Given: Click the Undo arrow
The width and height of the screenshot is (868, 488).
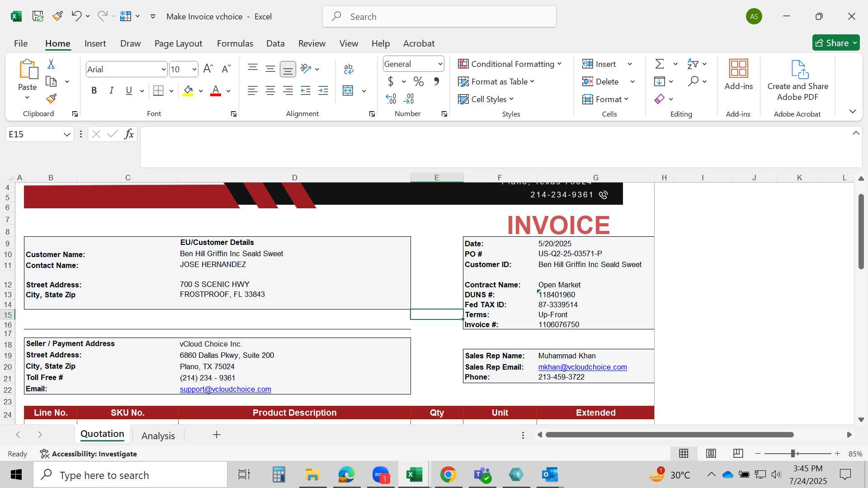Looking at the screenshot, I should point(76,16).
